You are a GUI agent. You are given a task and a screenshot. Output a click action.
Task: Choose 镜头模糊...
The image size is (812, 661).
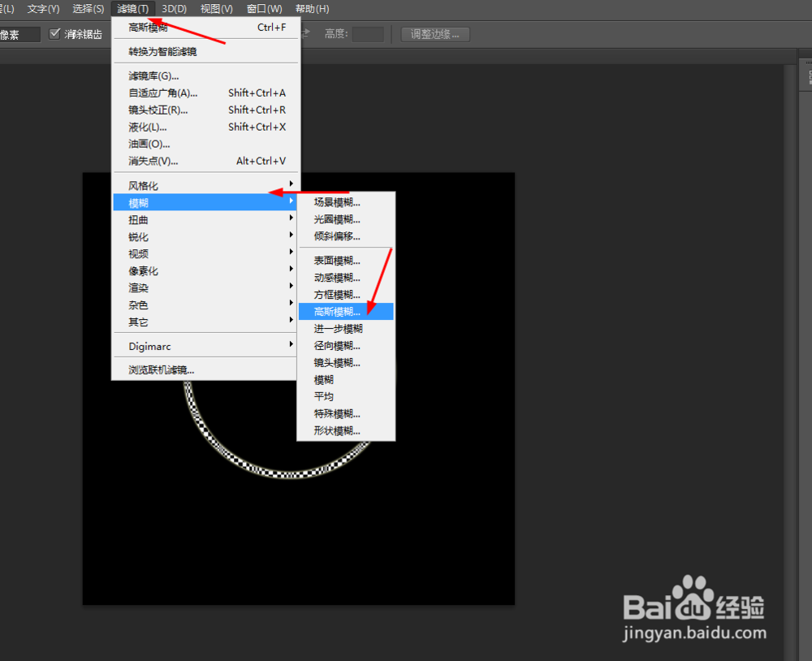click(x=346, y=363)
